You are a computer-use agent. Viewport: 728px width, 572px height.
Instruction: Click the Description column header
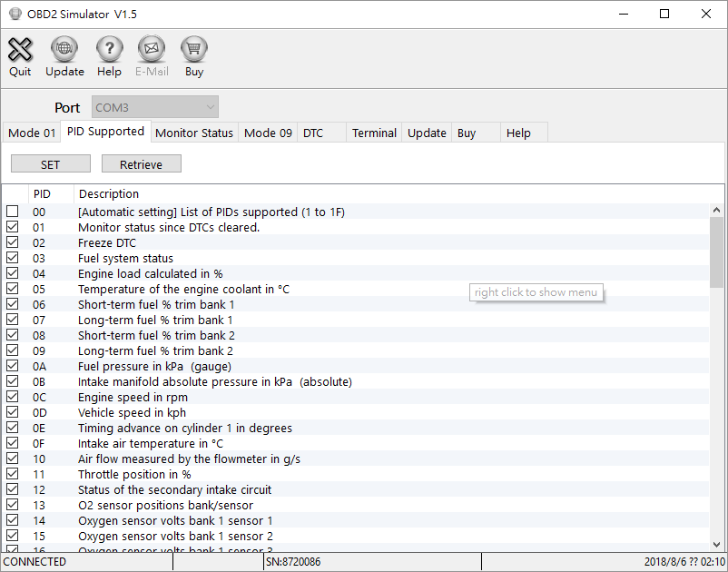[x=109, y=193]
